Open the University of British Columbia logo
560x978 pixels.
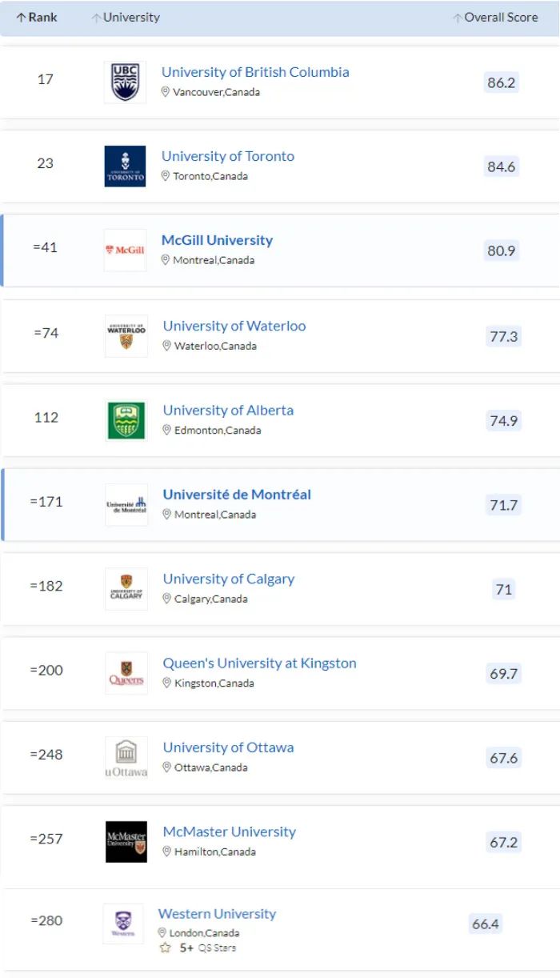coord(125,82)
